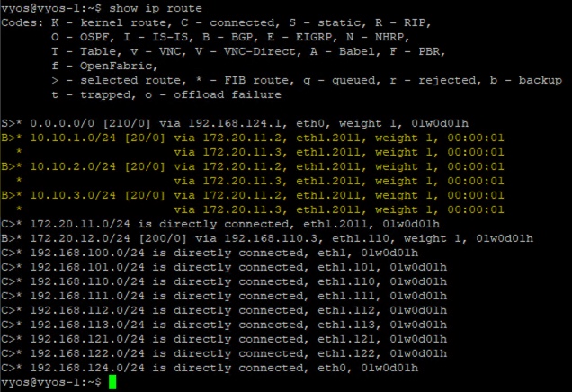
Task: Click the 10.10.2.0/24 BGP route prefix
Action: click(73, 166)
